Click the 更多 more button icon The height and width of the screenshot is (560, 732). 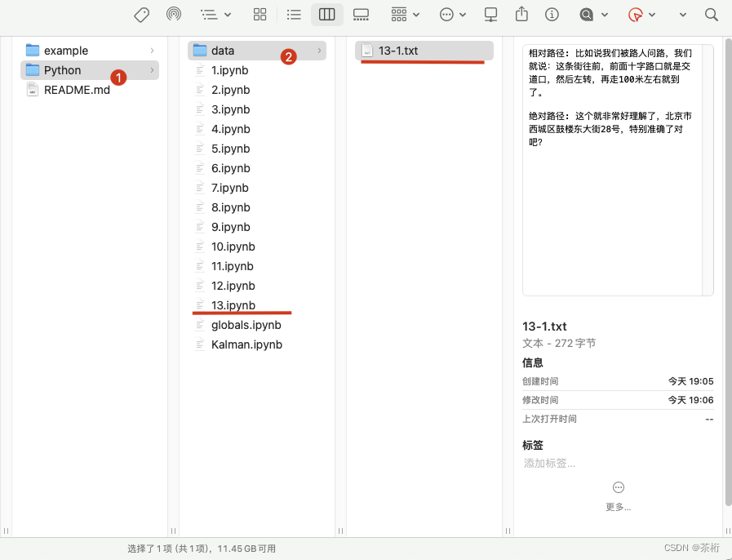pyautogui.click(x=618, y=487)
